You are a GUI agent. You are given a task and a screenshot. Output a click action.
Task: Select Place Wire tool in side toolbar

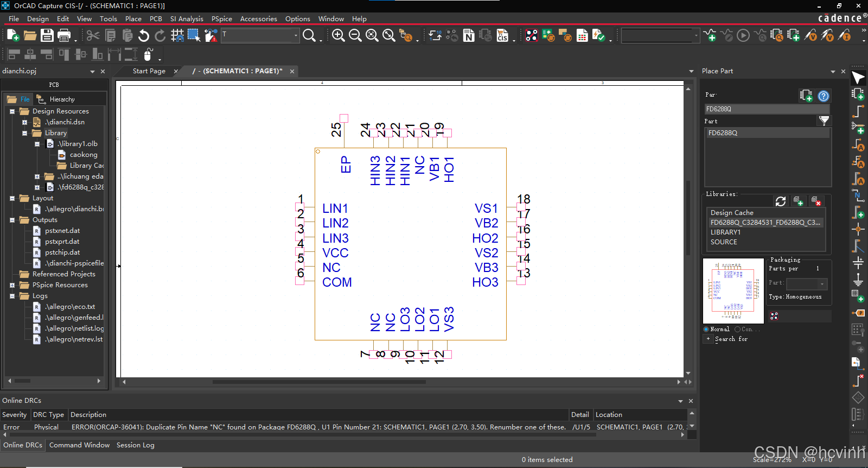pos(858,111)
